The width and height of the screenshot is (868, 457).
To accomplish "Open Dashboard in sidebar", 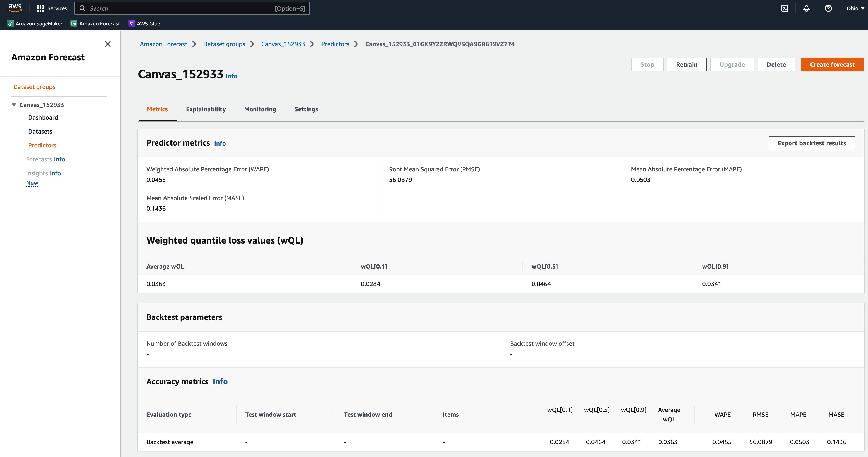I will pos(43,118).
